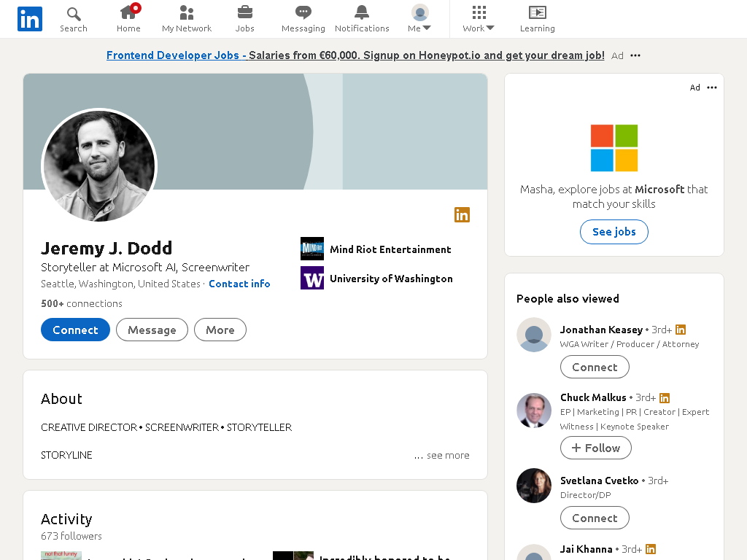Screen dimensions: 747x560
Task: Open options menu beside banner ad
Action: coord(635,55)
